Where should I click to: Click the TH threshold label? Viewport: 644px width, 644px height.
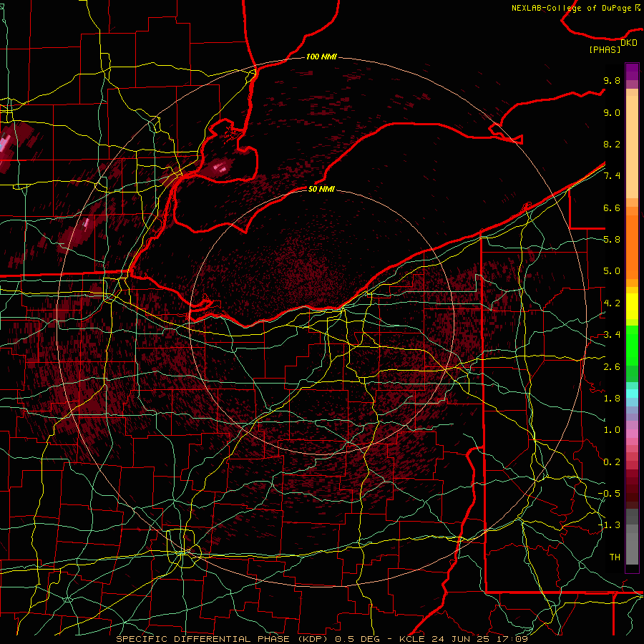point(615,557)
